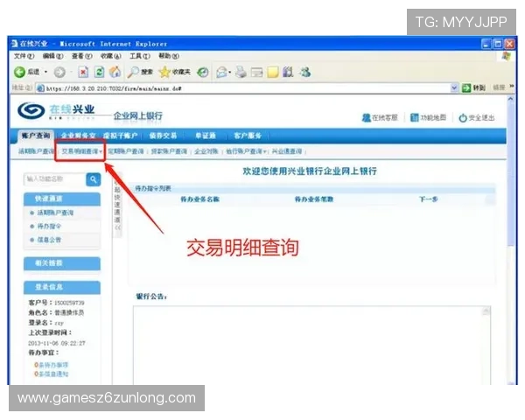The height and width of the screenshot is (420, 525).
Task: Open the 文件 menu
Action: [x=24, y=56]
